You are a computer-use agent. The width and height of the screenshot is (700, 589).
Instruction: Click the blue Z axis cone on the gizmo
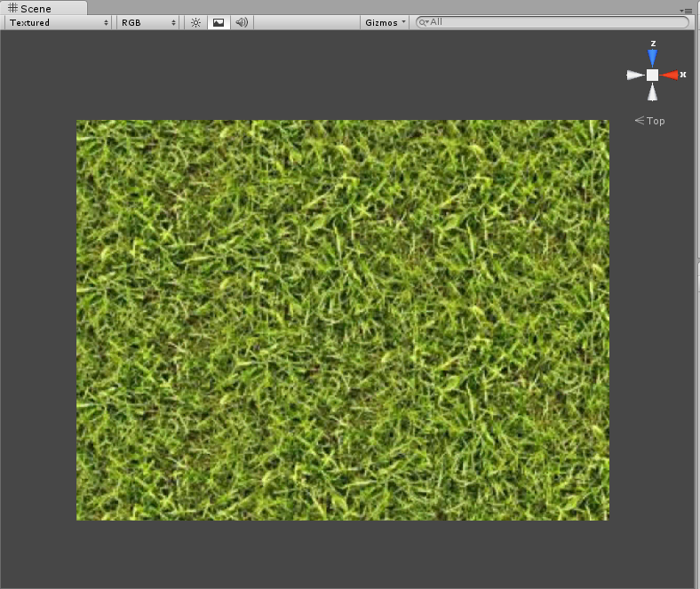pos(653,58)
